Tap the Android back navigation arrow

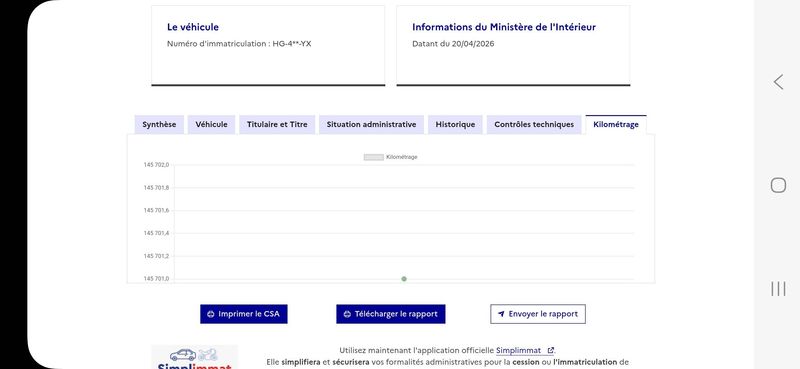tap(778, 82)
